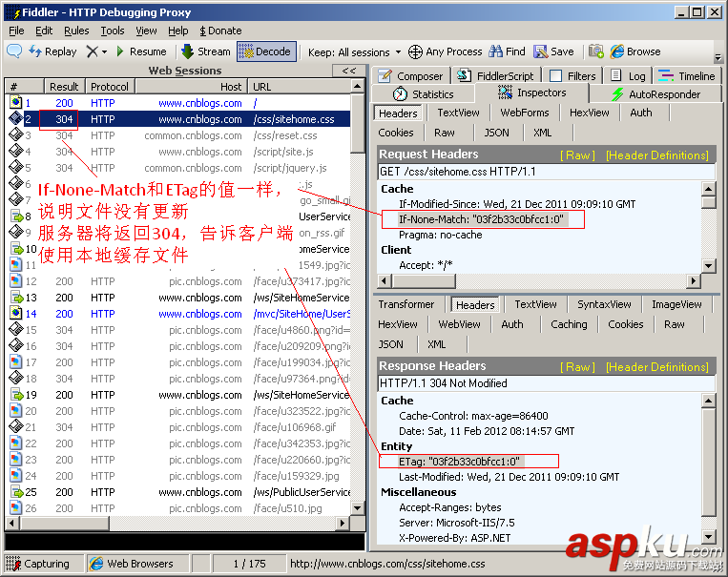Open the Statistics tab

[x=424, y=94]
